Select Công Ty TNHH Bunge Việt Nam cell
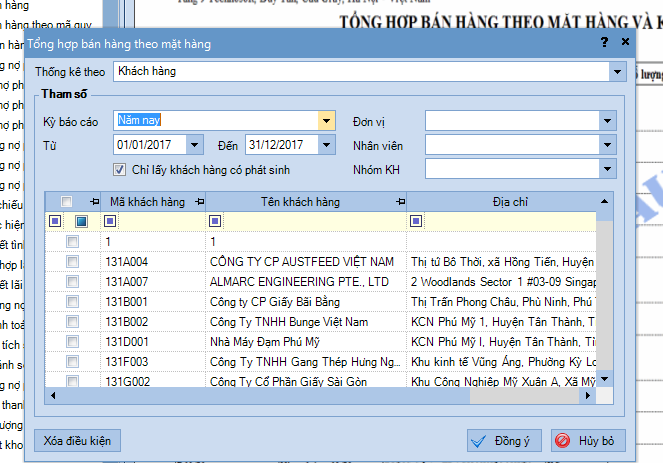The height and width of the screenshot is (463, 663). pyautogui.click(x=306, y=322)
